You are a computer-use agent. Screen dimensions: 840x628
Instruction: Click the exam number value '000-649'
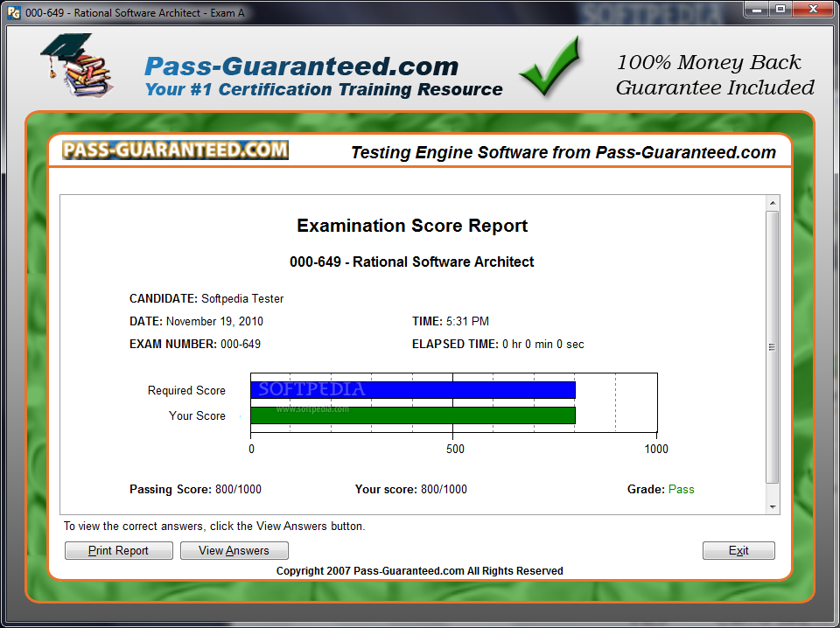pos(241,345)
